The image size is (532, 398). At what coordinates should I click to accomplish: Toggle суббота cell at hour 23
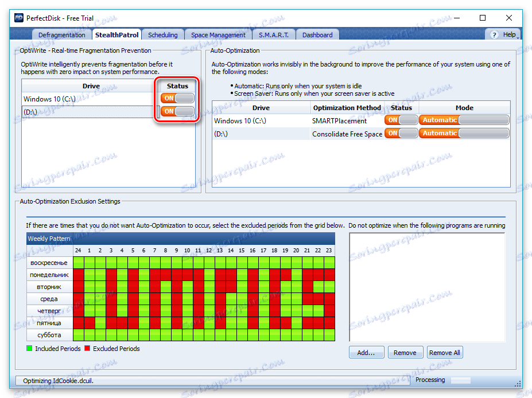(x=329, y=335)
